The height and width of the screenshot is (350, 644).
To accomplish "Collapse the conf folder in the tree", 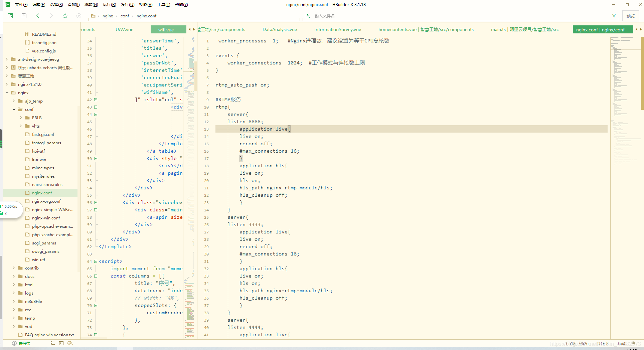I will [x=14, y=109].
